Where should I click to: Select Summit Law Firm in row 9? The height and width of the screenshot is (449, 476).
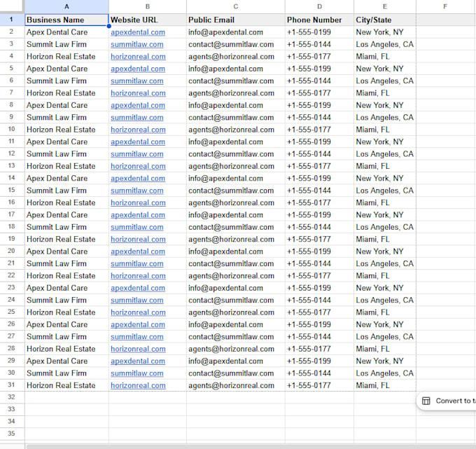(x=66, y=118)
